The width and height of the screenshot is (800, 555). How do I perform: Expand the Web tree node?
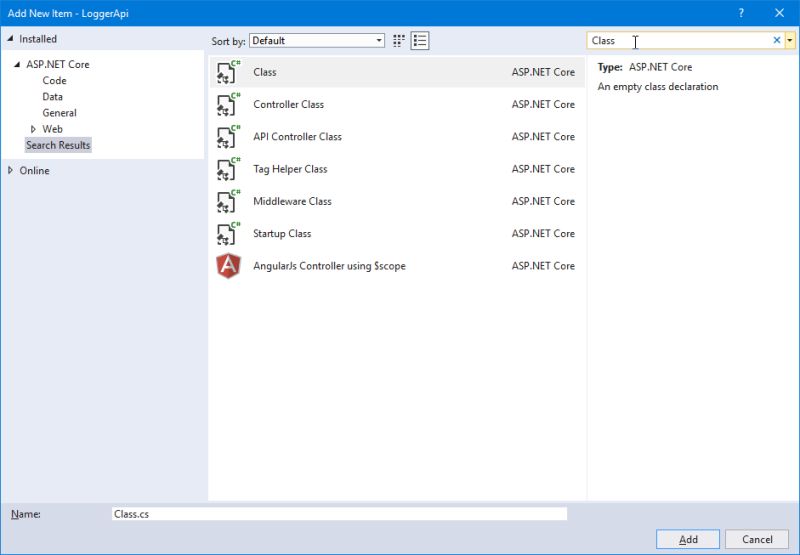(34, 129)
